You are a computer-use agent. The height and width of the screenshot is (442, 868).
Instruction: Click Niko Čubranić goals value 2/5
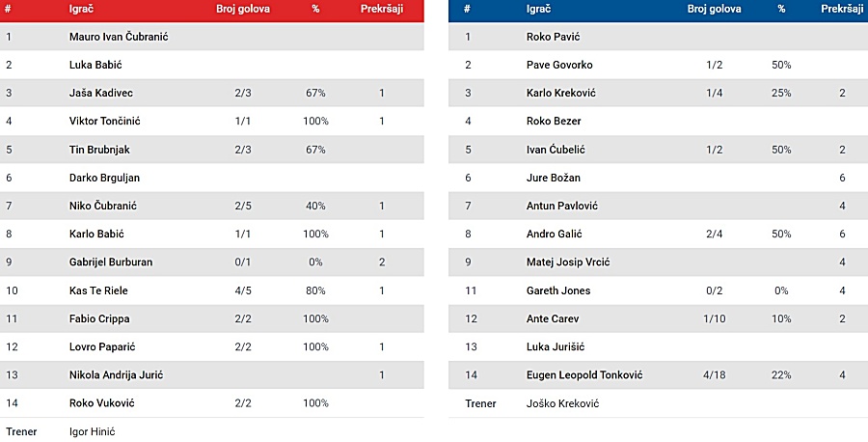(243, 206)
